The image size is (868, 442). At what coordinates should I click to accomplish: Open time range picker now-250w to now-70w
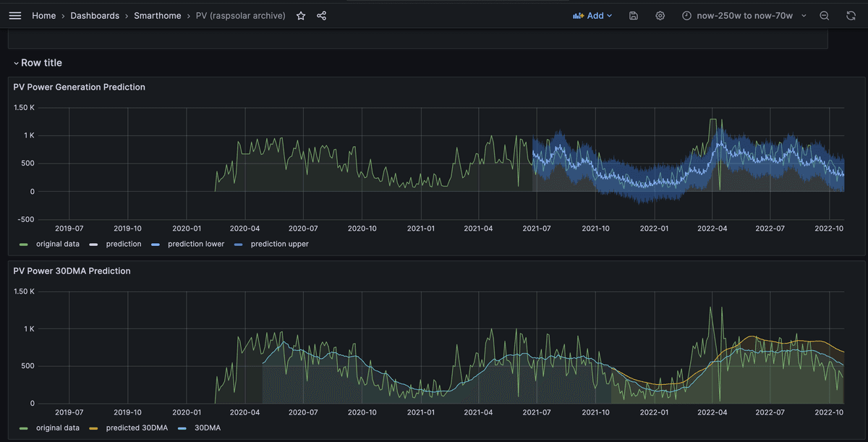point(744,15)
